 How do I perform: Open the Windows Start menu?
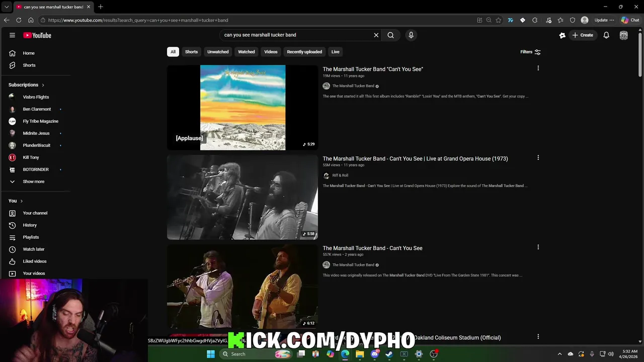(x=211, y=354)
